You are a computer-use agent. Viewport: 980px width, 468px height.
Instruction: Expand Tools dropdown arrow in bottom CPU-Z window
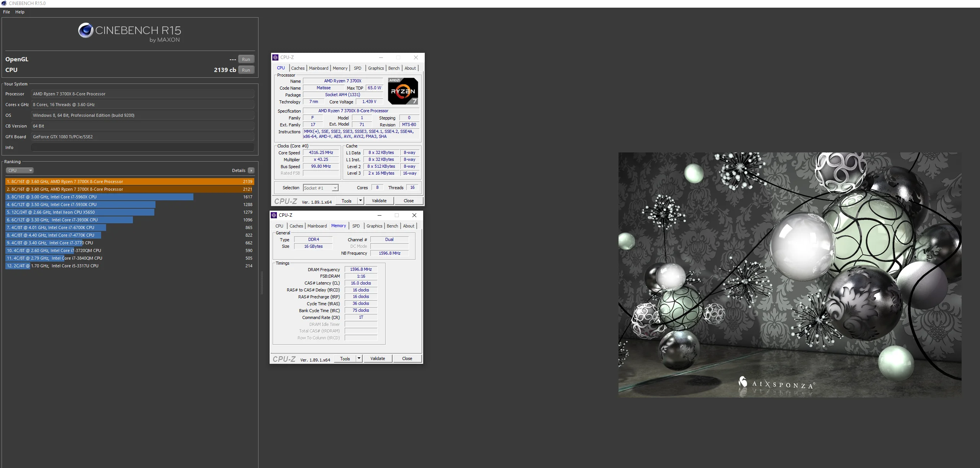pos(359,359)
